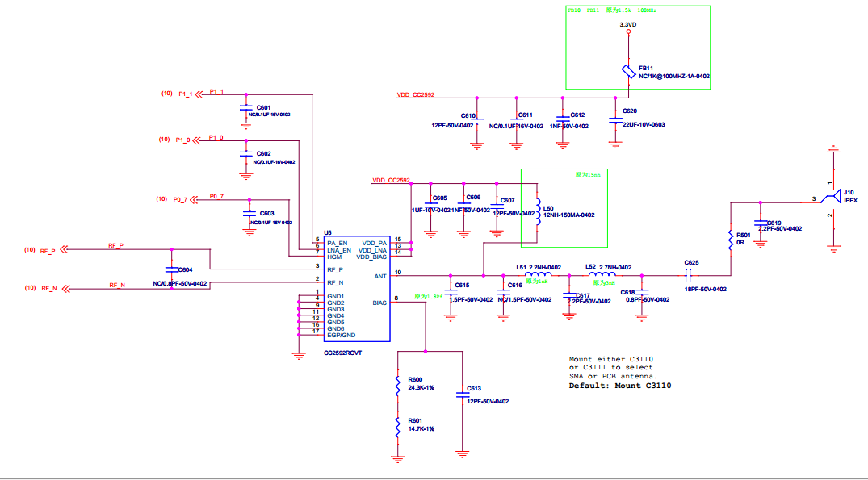The image size is (868, 480).
Task: Select the L50 inductor coil symbol
Action: click(538, 212)
